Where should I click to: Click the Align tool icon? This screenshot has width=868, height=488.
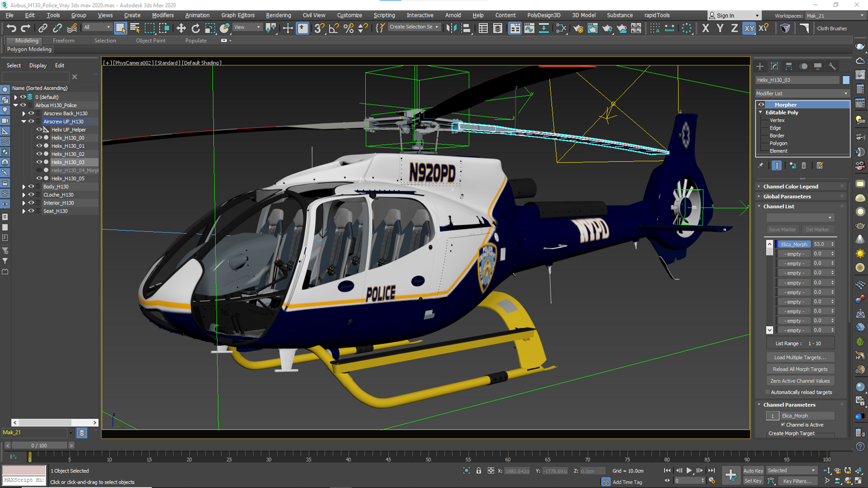(466, 28)
